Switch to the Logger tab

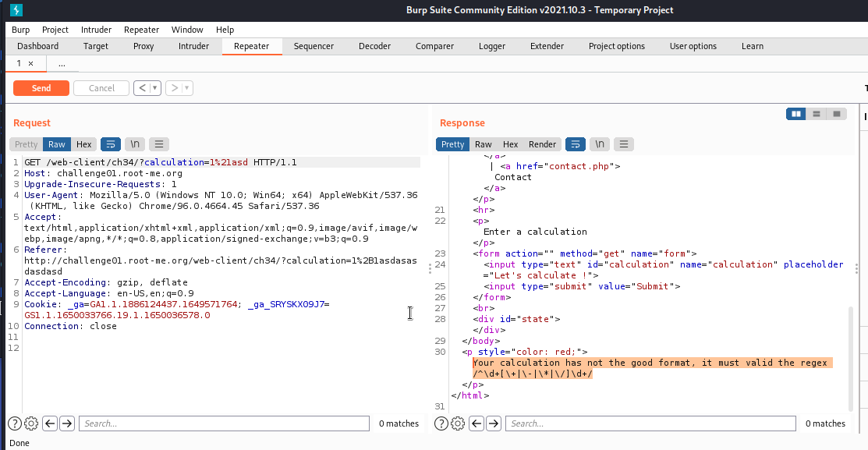[492, 47]
